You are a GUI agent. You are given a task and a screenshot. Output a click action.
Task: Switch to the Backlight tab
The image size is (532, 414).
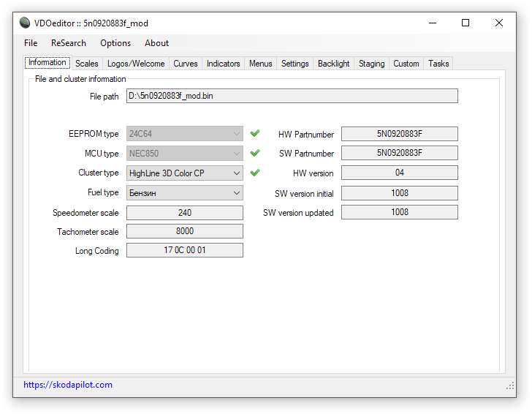tap(333, 64)
